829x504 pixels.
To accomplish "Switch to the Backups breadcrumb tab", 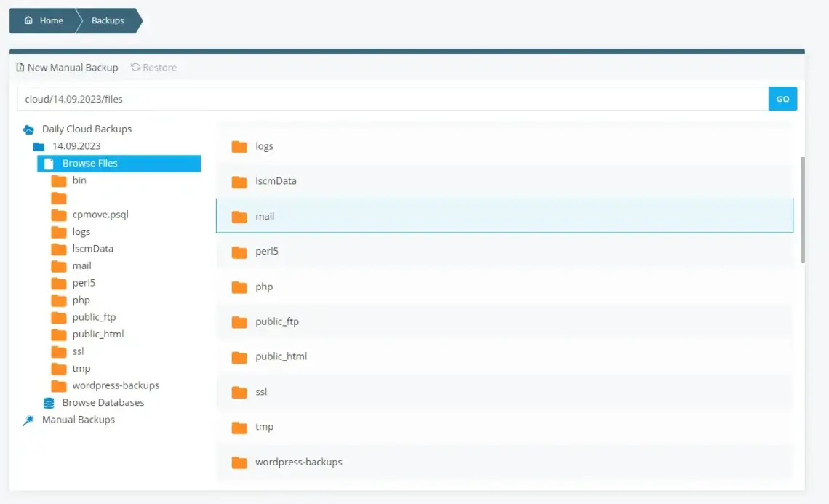I will [106, 20].
